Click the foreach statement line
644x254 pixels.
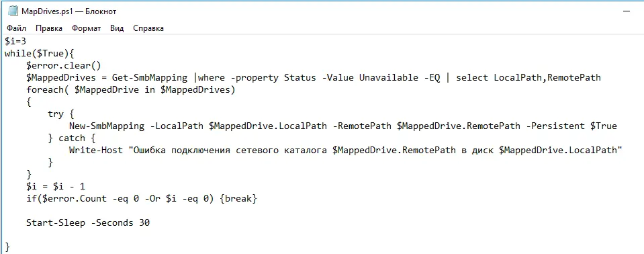(130, 89)
